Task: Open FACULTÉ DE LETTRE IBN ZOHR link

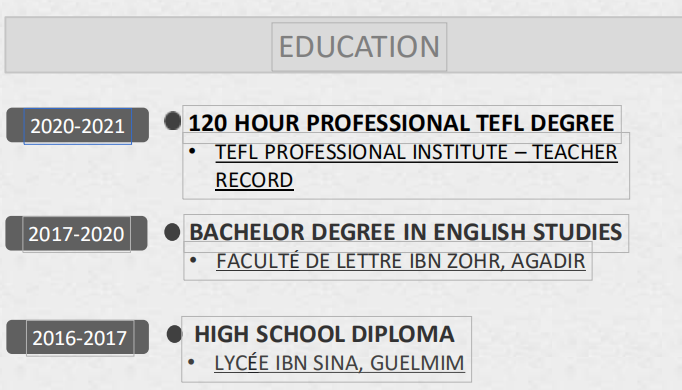Action: (401, 261)
